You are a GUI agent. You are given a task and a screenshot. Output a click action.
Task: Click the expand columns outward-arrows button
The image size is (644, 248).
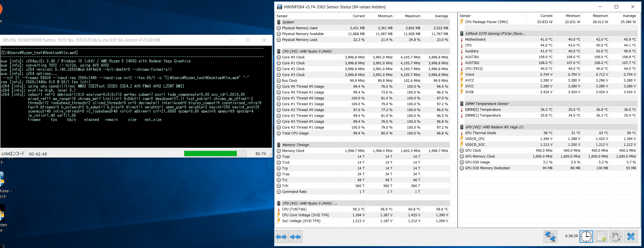tap(281, 237)
